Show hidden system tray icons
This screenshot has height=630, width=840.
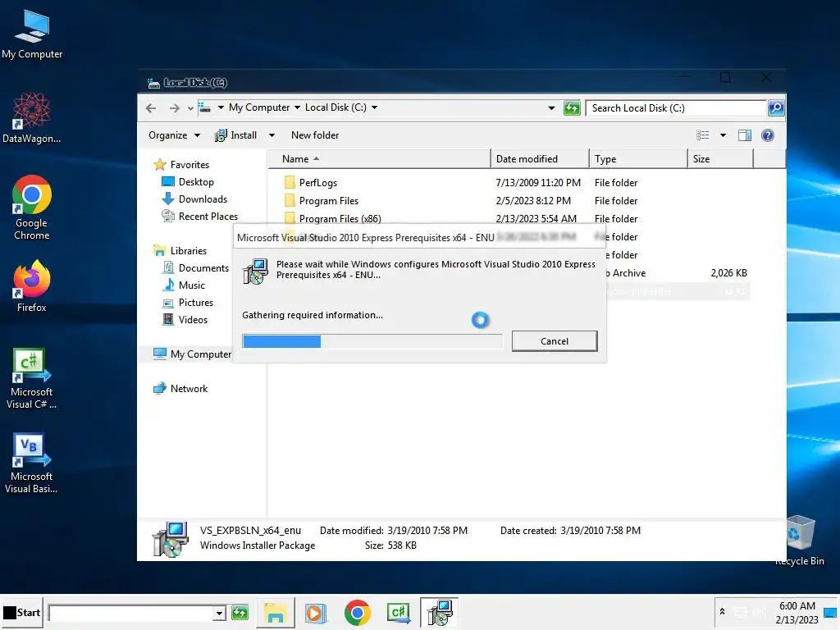[722, 612]
